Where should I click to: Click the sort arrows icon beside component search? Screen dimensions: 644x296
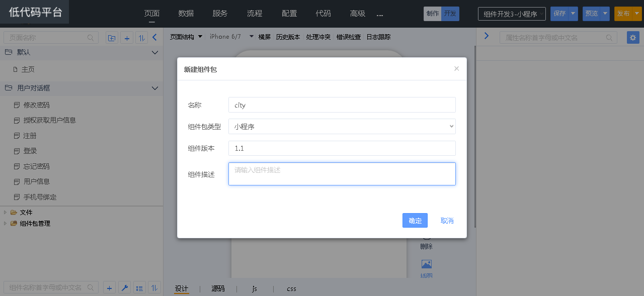click(154, 288)
